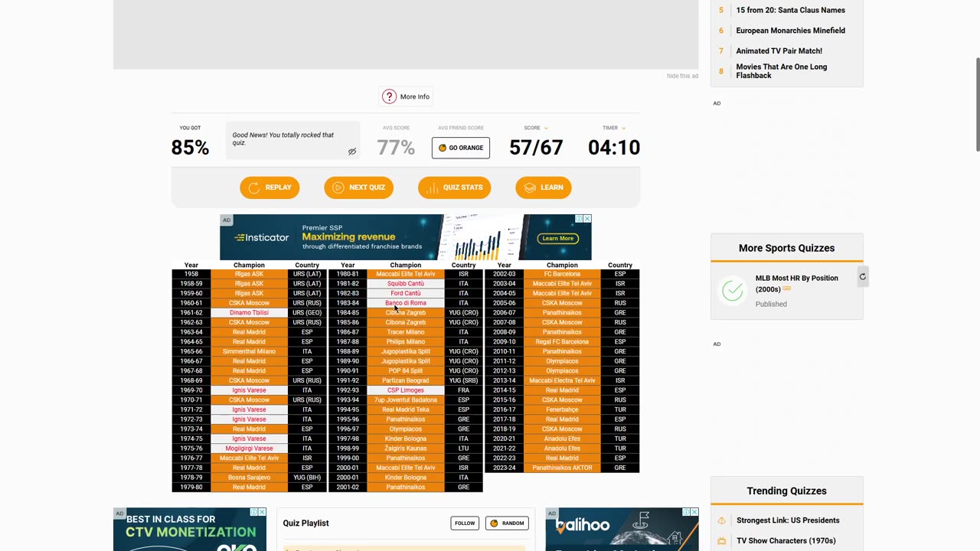Click the orange icon on Go Orange
980x551 pixels.
(443, 148)
